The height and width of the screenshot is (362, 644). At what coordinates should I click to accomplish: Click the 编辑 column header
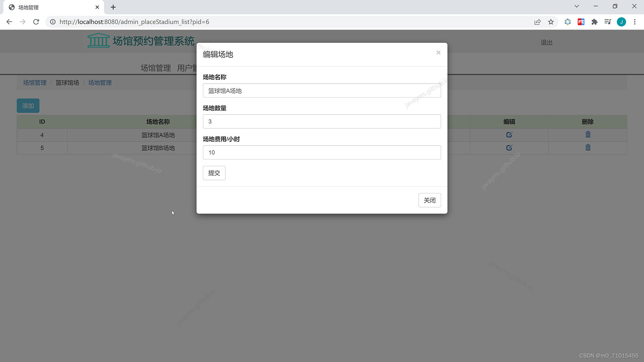509,122
